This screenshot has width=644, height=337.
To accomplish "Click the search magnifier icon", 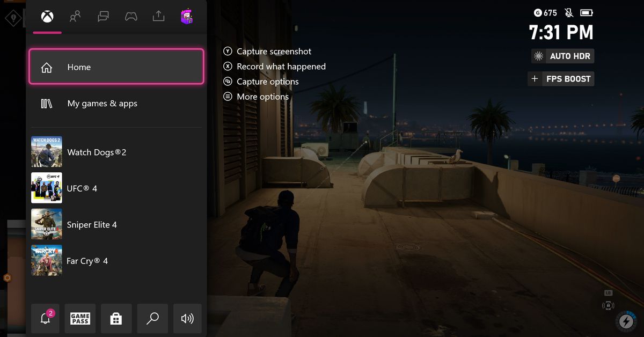I will (x=152, y=319).
